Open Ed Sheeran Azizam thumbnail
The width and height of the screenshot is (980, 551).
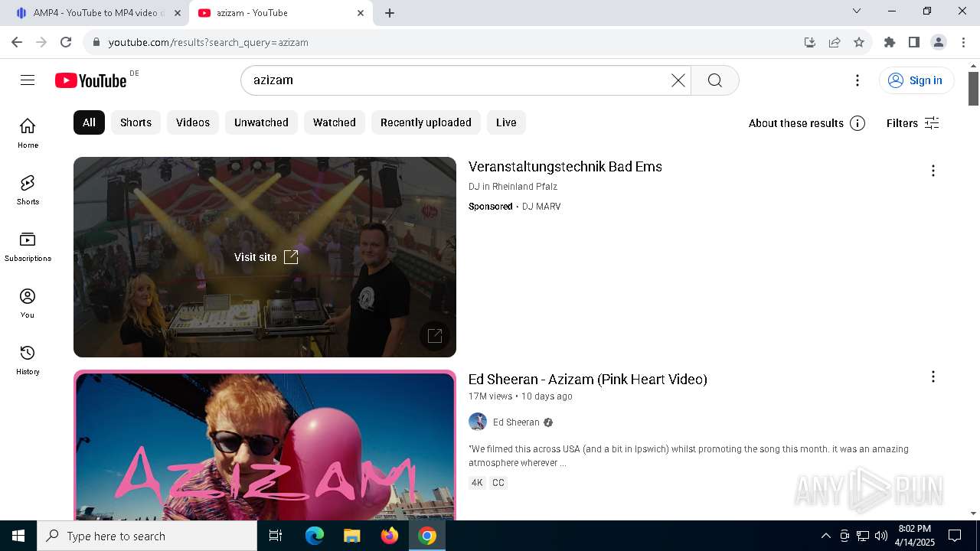[x=265, y=445]
